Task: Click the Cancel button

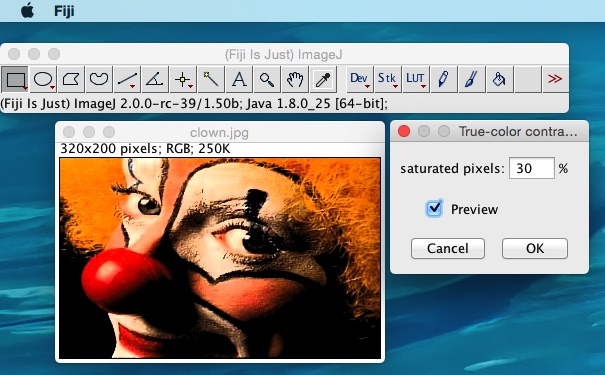Action: [448, 248]
